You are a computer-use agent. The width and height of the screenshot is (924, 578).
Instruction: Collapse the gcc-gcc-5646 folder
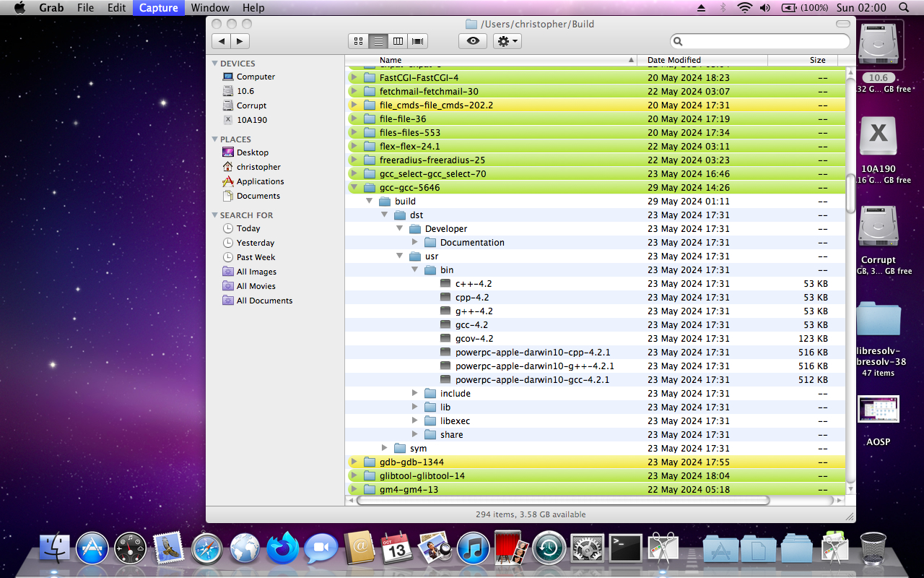click(x=354, y=186)
